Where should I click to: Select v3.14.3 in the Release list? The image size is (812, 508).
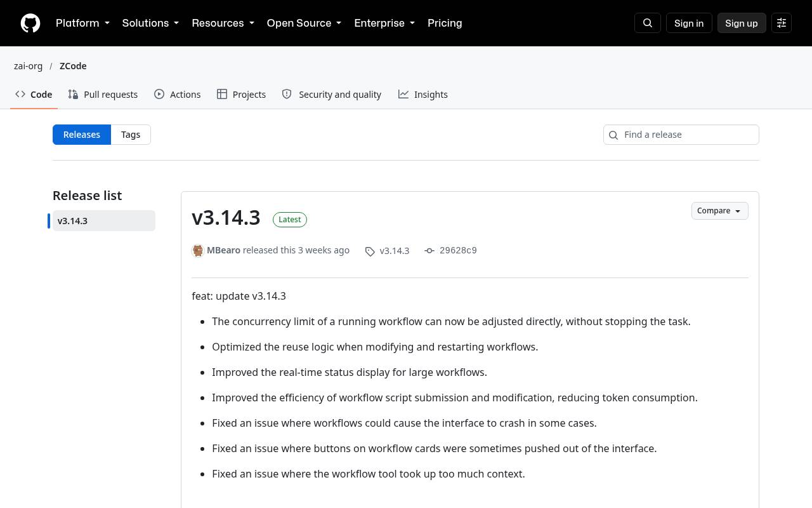[x=104, y=221]
